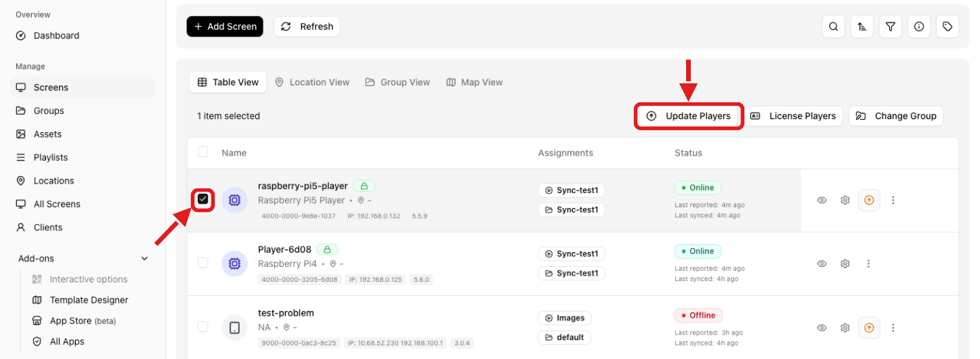The image size is (980, 359).
Task: Collapse the Add-ons section chevron
Action: click(x=144, y=259)
